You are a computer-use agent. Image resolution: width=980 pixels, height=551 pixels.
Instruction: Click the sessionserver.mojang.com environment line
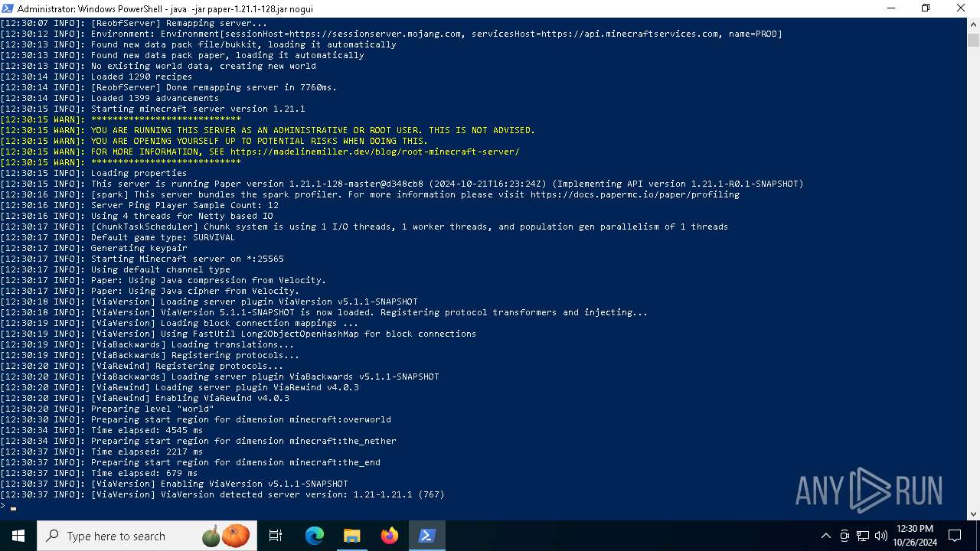[391, 34]
